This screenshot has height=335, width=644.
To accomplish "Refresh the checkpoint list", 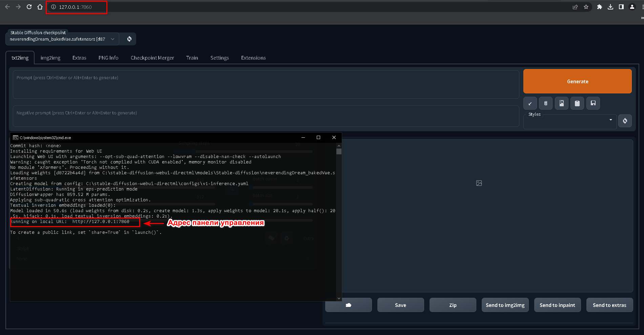I will [x=129, y=39].
